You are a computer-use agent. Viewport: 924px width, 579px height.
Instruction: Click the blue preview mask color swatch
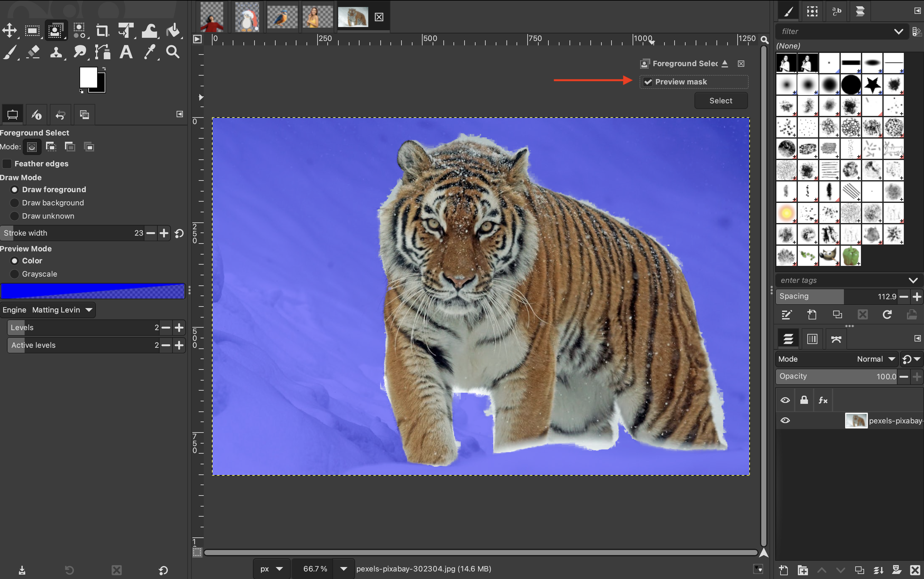point(93,291)
